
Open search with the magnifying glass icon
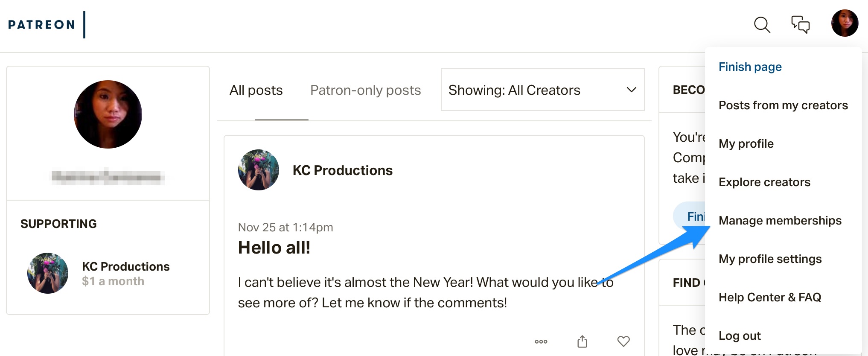[x=762, y=25]
